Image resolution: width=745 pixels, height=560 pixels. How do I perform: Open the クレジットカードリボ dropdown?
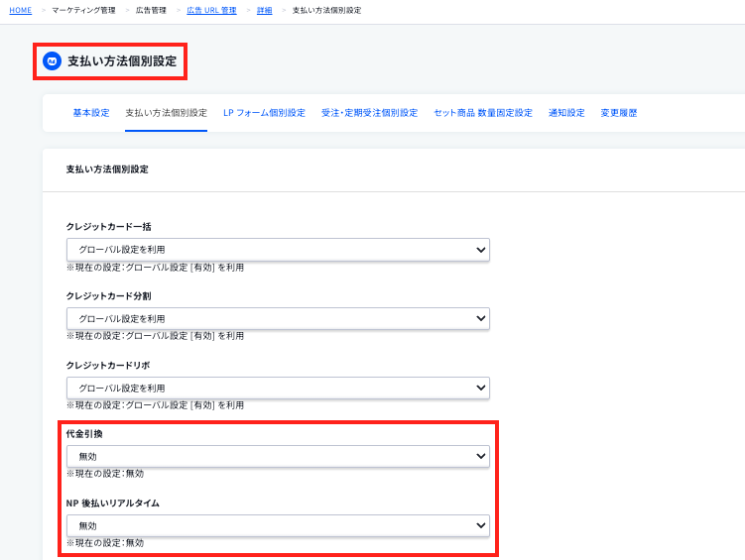point(278,388)
